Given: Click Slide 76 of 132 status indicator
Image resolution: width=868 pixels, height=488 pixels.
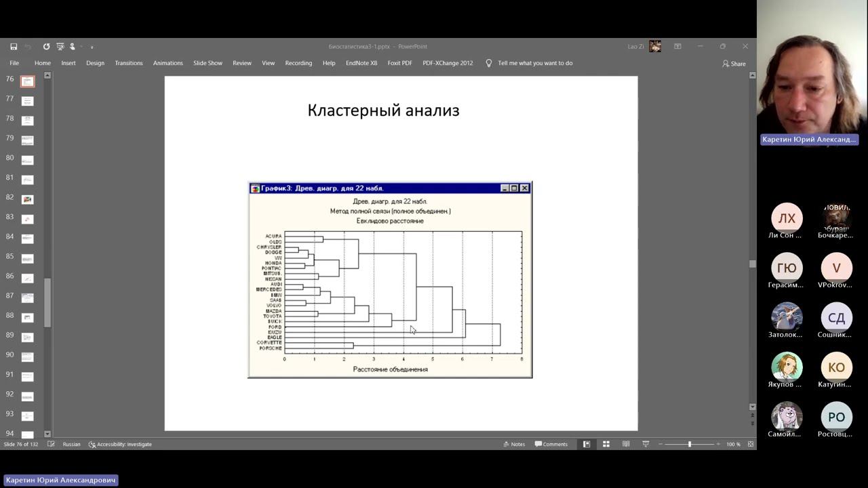Looking at the screenshot, I should [21, 445].
